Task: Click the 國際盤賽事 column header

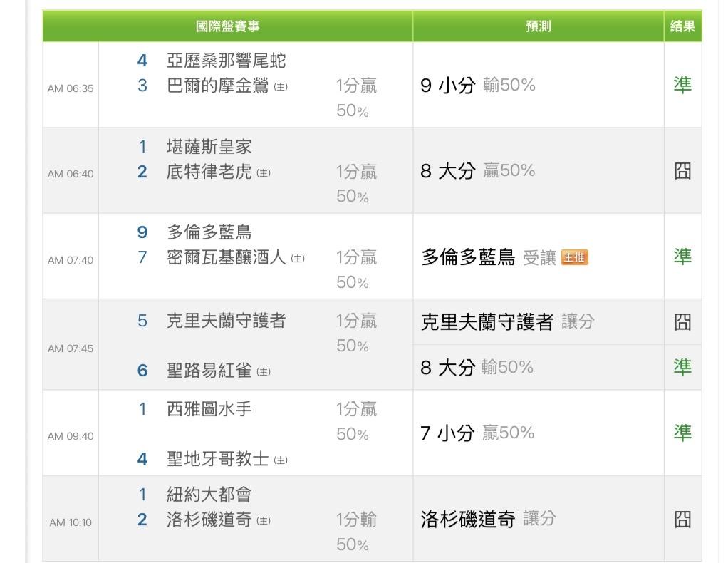Action: point(227,26)
